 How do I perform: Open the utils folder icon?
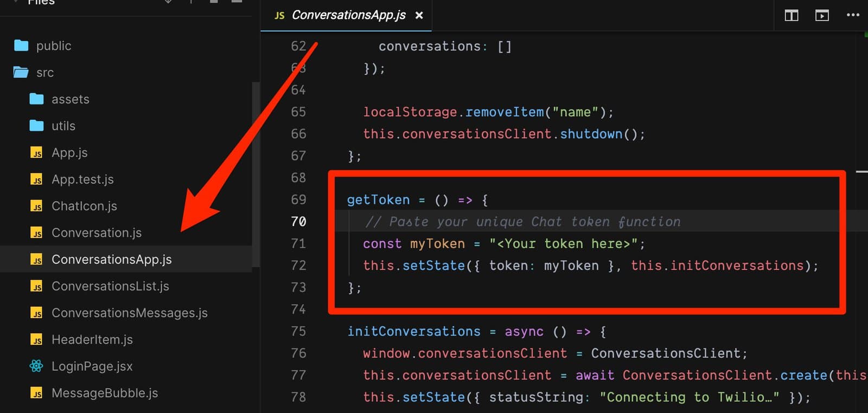pos(36,126)
